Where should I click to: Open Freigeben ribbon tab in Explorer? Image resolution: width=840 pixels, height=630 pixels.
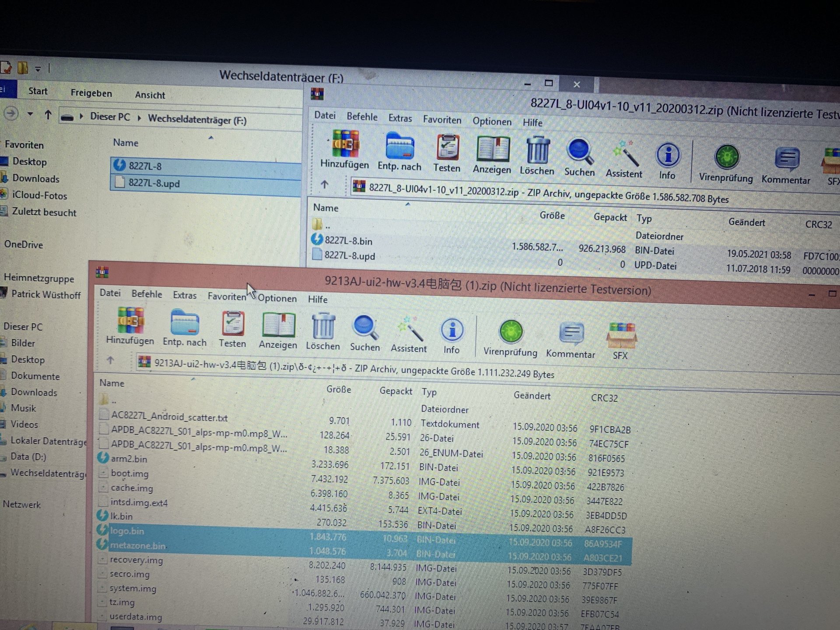(91, 93)
